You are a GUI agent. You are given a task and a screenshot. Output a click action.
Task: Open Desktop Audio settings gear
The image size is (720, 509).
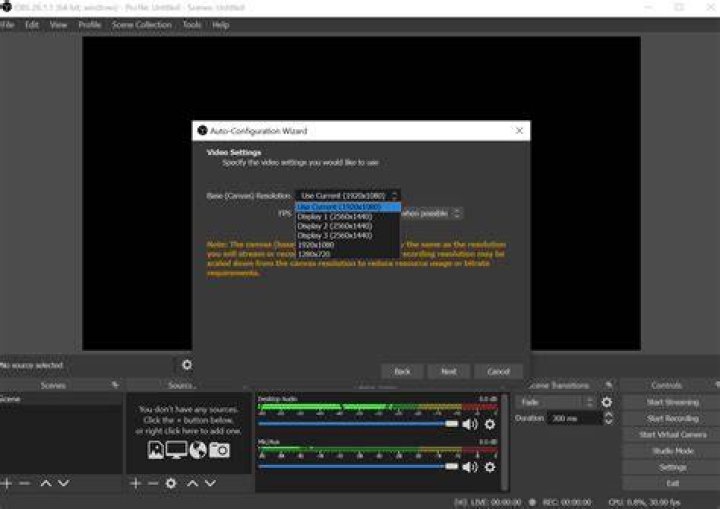pos(490,424)
